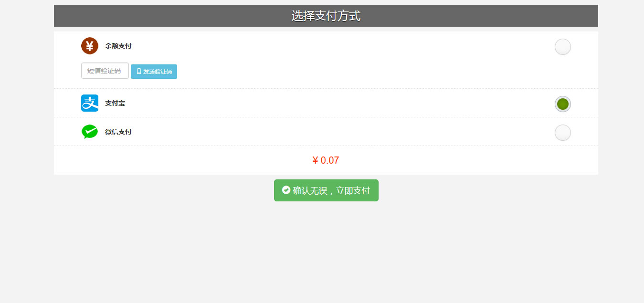The image size is (644, 303).
Task: Confirm payment with 确认无误,立即支付 text
Action: click(x=331, y=191)
